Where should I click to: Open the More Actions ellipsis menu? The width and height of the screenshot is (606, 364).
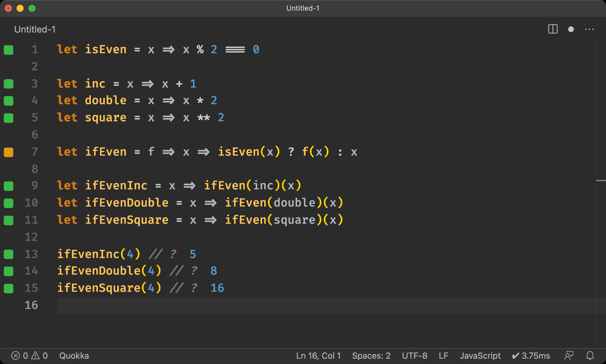589,29
